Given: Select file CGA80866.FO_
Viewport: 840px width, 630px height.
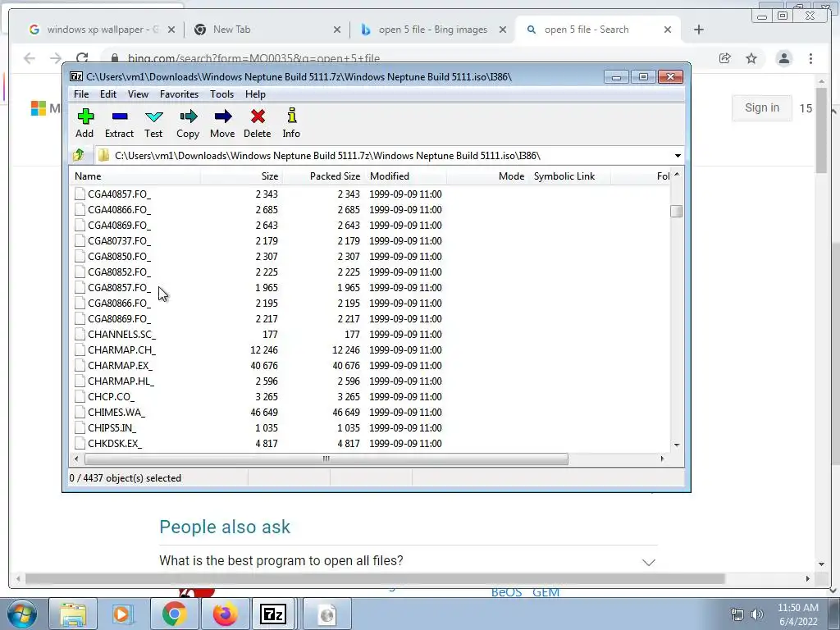Looking at the screenshot, I should pos(120,304).
